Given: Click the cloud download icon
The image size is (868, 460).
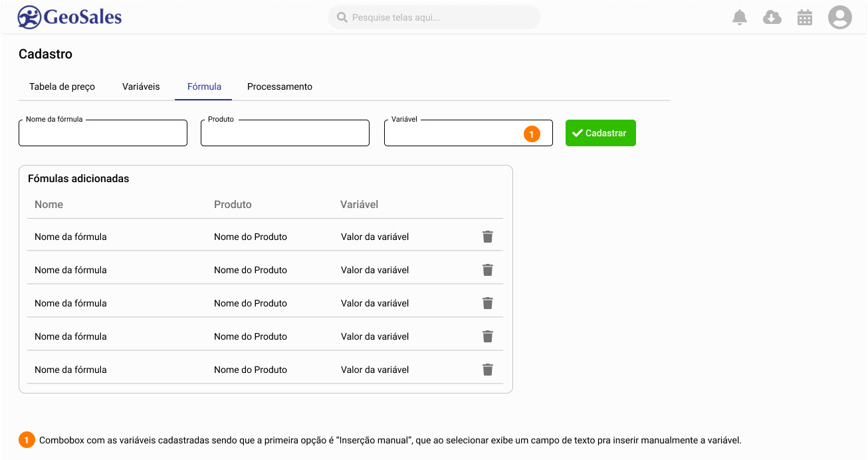Looking at the screenshot, I should tap(772, 17).
